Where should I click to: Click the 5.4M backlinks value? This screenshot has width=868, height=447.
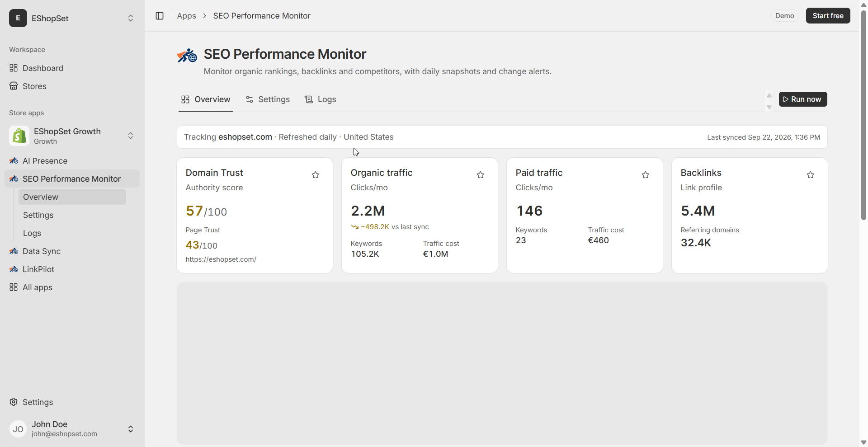coord(698,211)
